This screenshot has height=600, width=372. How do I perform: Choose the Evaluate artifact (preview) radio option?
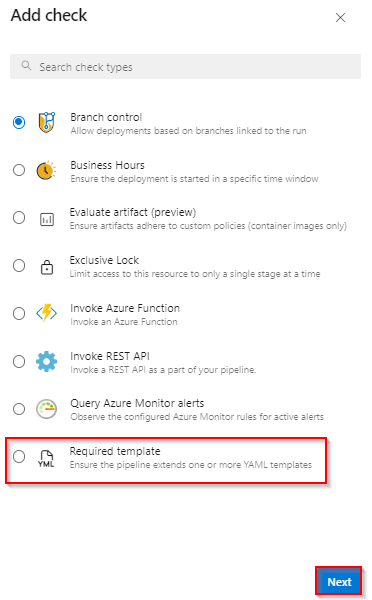[x=19, y=218]
